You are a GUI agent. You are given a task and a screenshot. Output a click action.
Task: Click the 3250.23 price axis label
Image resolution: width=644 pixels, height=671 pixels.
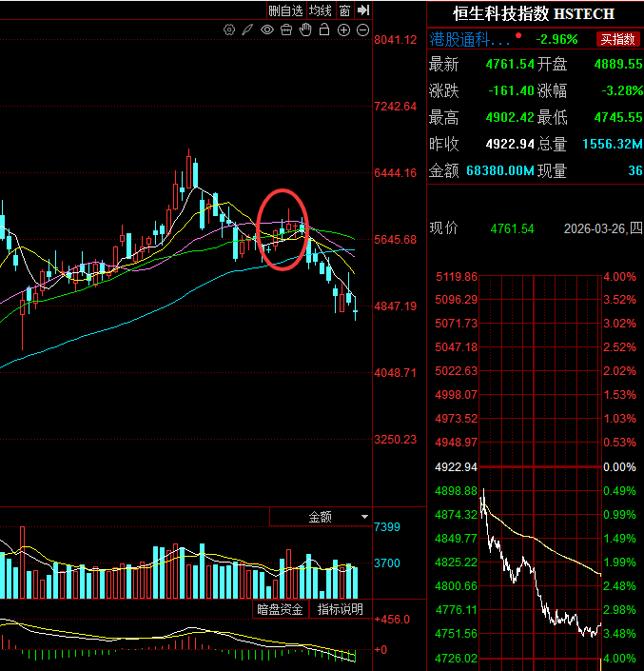point(395,440)
